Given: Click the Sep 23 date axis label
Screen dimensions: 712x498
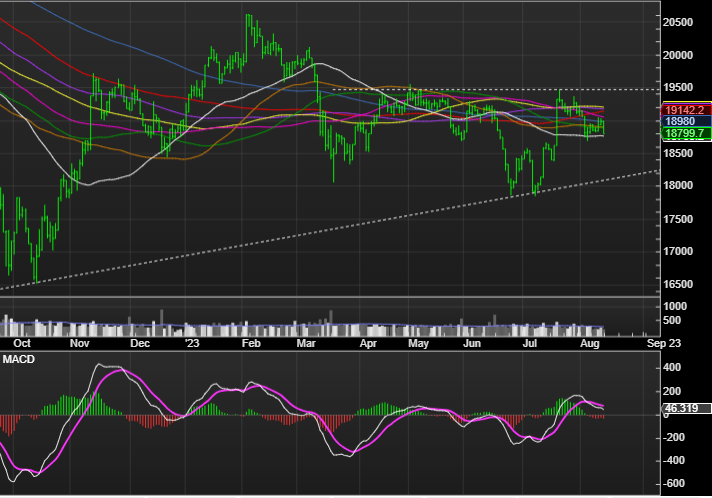Looking at the screenshot, I should click(x=663, y=343).
